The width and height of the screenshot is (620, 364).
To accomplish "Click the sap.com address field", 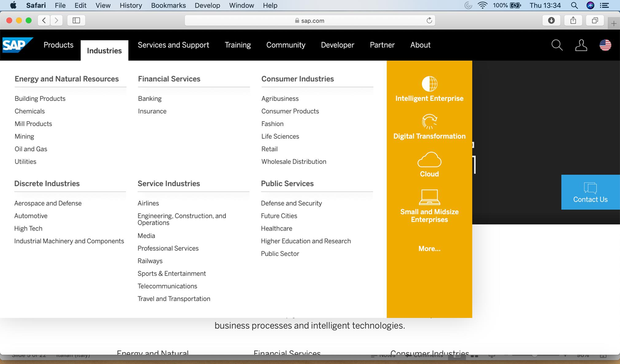I will coord(309,20).
